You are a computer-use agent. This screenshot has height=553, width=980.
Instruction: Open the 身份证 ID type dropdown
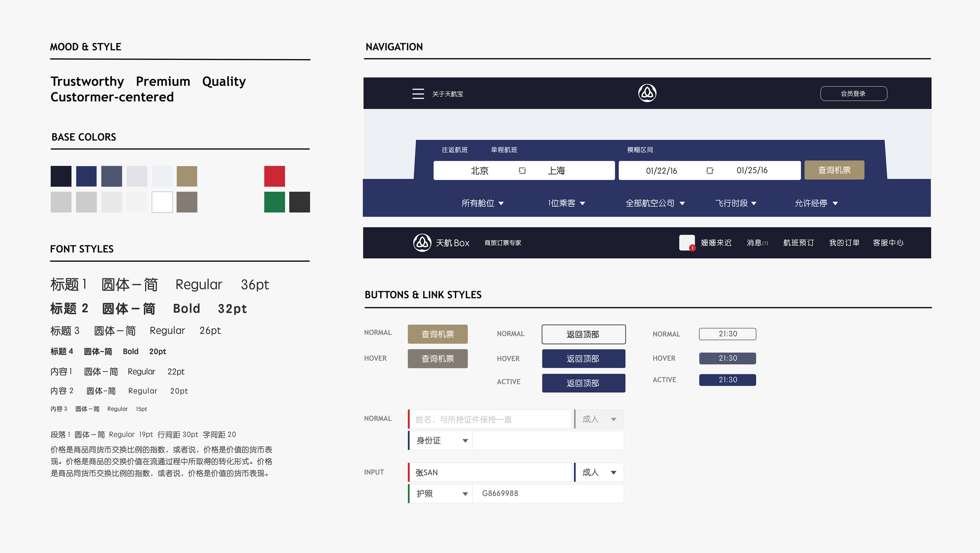[x=441, y=441]
